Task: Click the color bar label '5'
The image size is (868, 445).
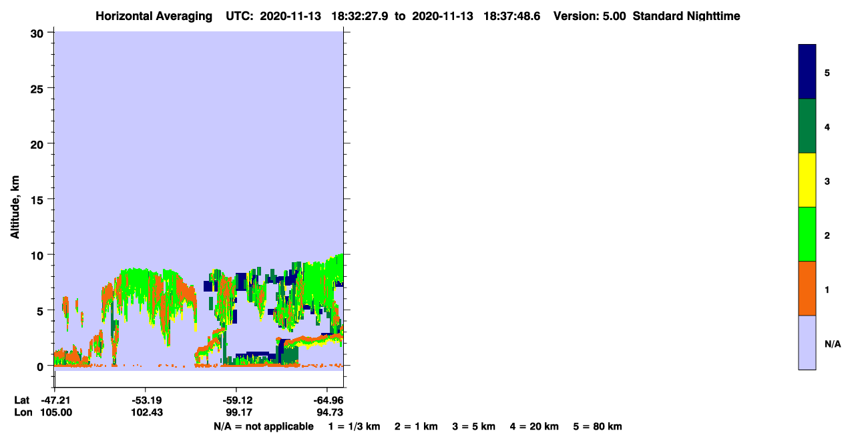Action: (x=827, y=73)
